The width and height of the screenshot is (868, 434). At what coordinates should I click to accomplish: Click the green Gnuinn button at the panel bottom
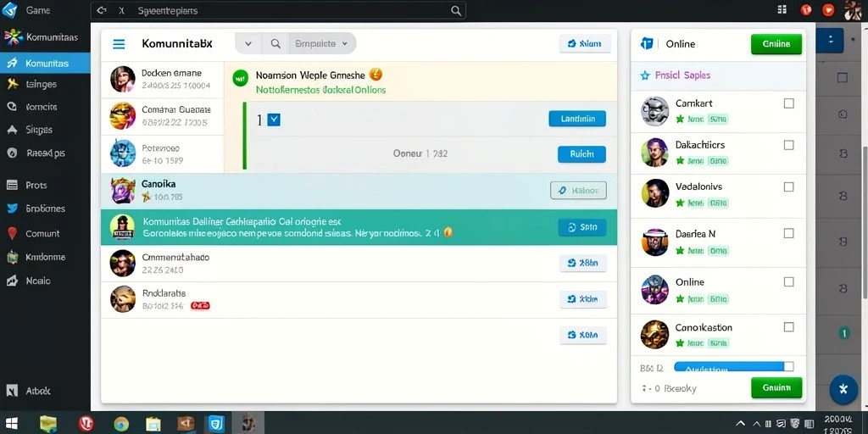(x=776, y=387)
